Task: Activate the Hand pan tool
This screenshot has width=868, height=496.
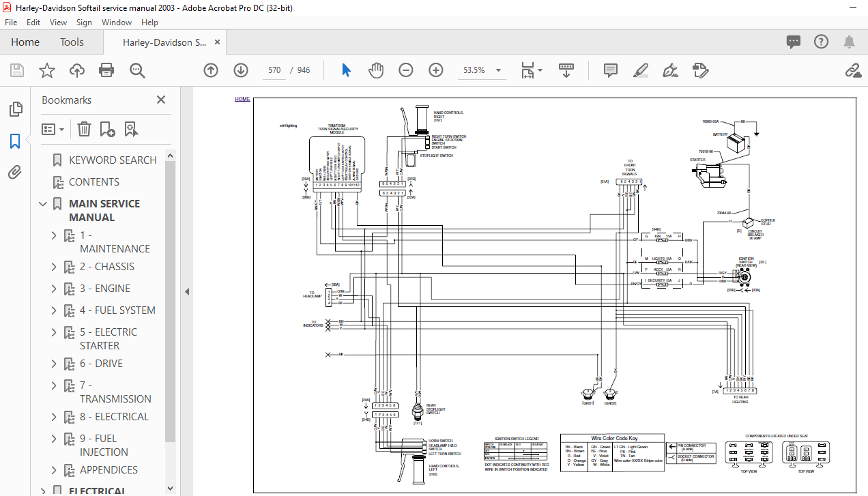Action: pos(376,70)
